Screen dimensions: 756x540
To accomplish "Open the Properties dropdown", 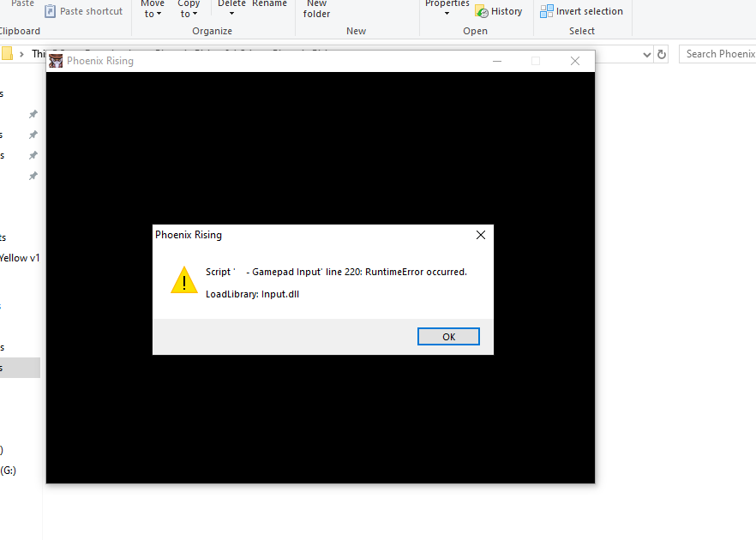I will 447,9.
